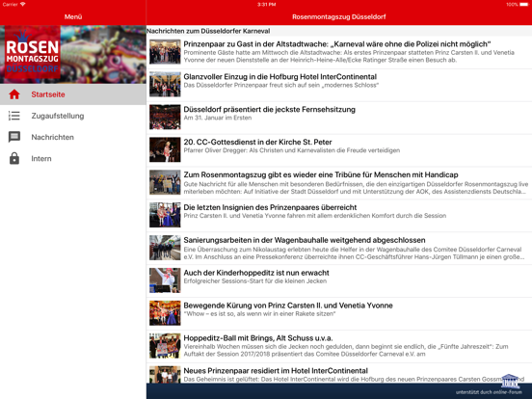Open article Glanzvoller Einzug in die Hofburg
The width and height of the screenshot is (532, 399).
[339, 85]
